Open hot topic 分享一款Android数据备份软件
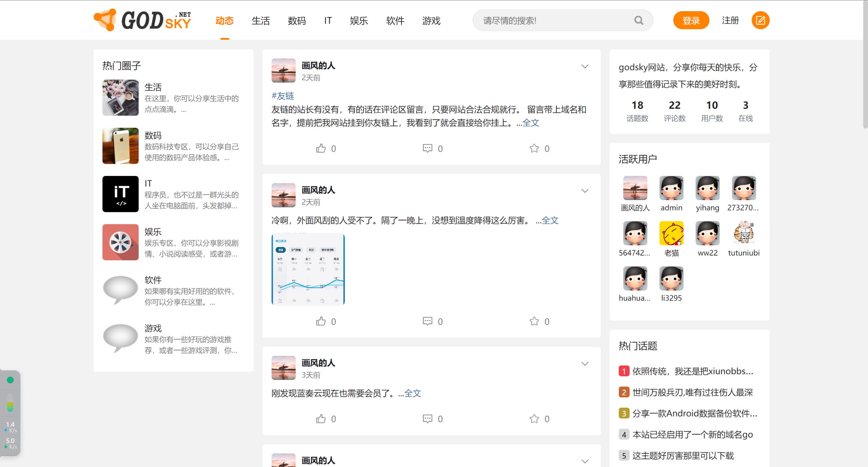Image resolution: width=868 pixels, height=467 pixels. coord(695,413)
